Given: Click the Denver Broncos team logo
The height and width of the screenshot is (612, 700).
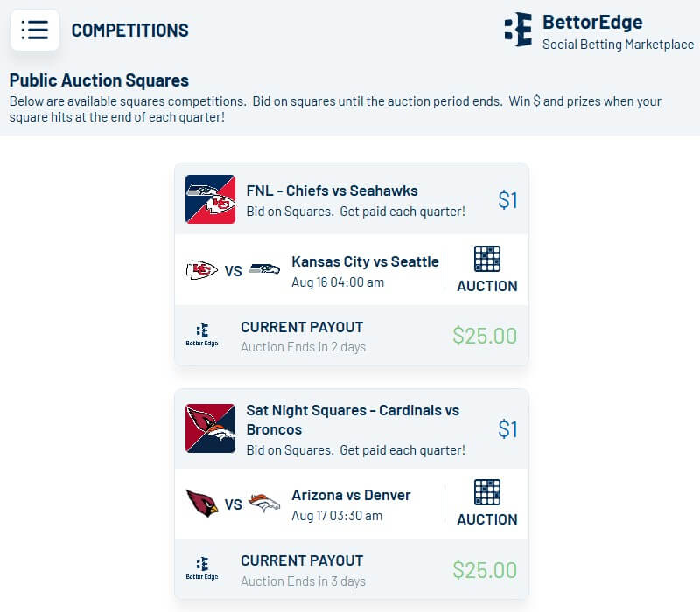Looking at the screenshot, I should tap(264, 504).
